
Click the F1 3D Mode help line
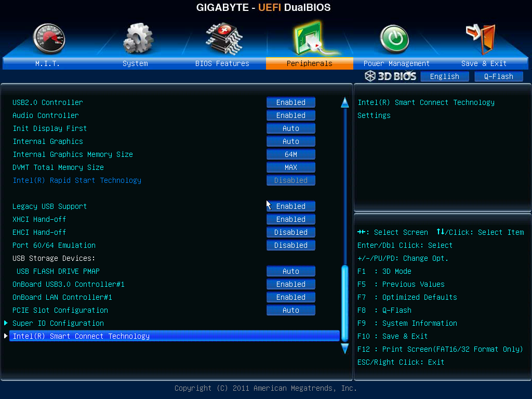point(384,271)
